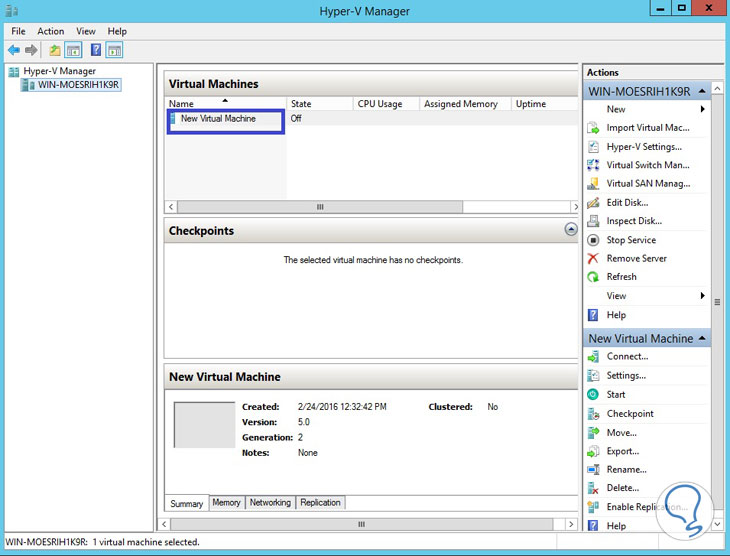
Task: Click Rename... action link
Action: click(x=626, y=469)
